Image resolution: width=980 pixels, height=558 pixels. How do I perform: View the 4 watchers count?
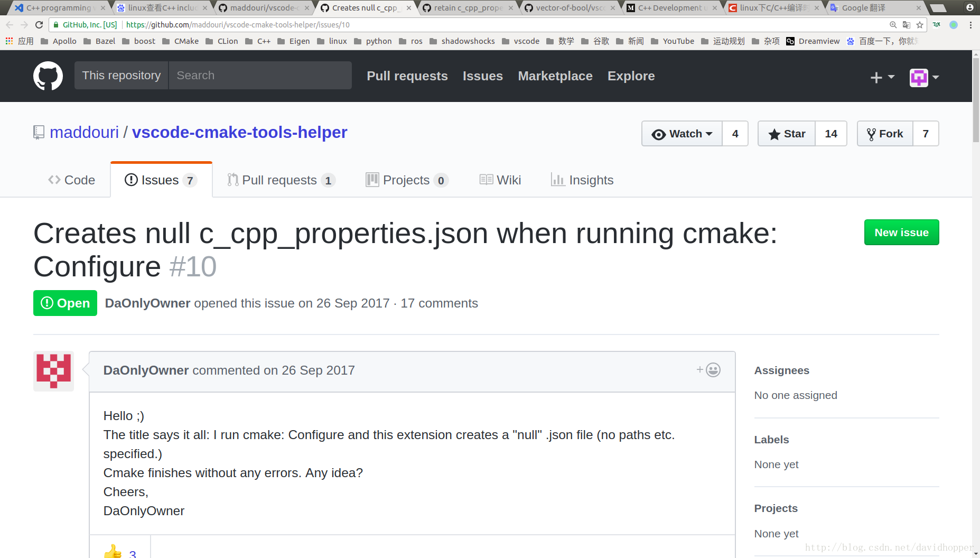click(735, 134)
